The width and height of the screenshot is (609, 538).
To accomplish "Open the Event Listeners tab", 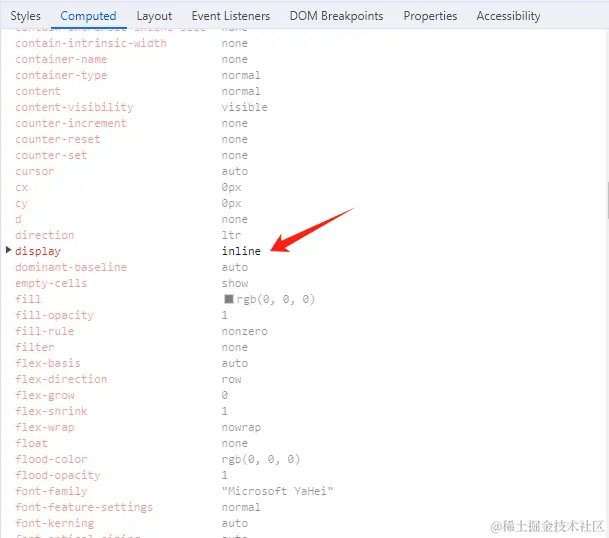I will pyautogui.click(x=231, y=16).
